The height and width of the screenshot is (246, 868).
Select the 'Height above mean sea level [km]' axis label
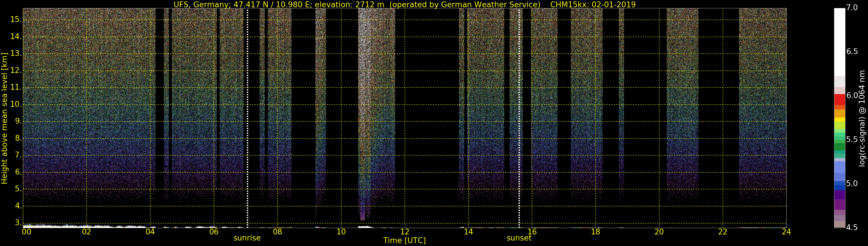(x=4, y=118)
